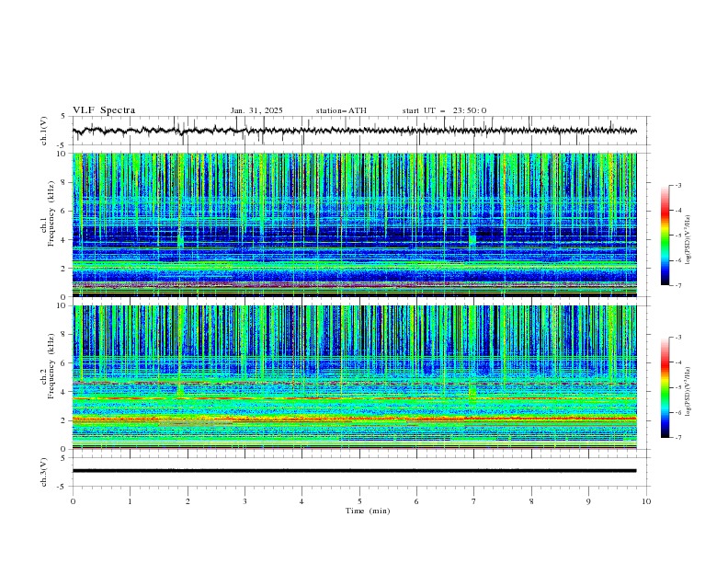The width and height of the screenshot is (728, 563).
Task: Click the ch.1 spectrogram plot
Action: pyautogui.click(x=355, y=224)
